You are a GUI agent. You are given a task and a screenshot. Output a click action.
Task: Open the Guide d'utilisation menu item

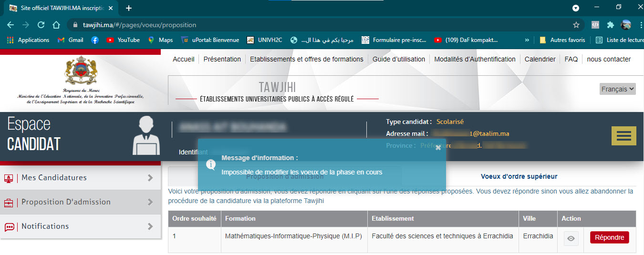[399, 59]
